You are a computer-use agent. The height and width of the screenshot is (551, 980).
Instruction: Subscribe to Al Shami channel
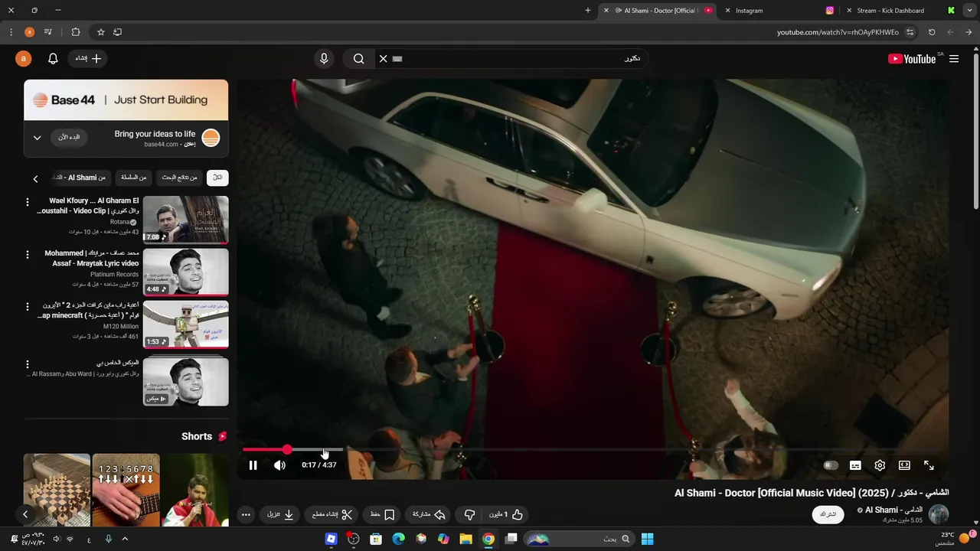pyautogui.click(x=828, y=514)
